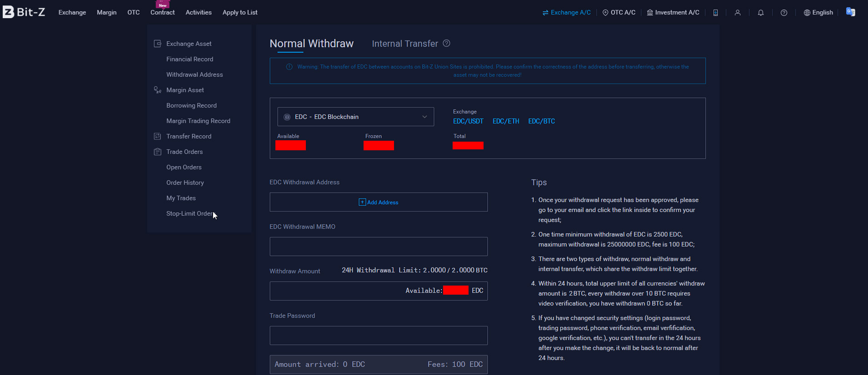Go to the EDC/ETH exchange pair
The width and height of the screenshot is (868, 375).
(506, 121)
